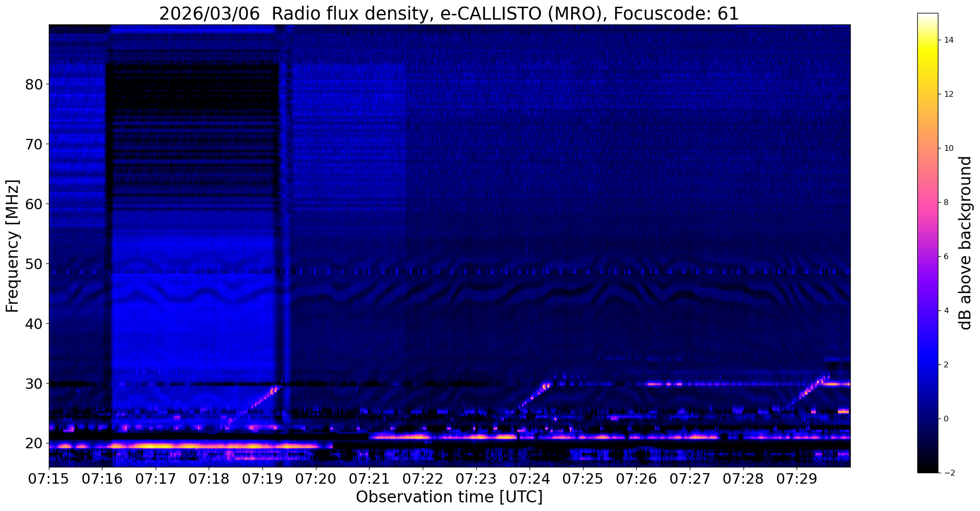This screenshot has height=511, width=980.
Task: Click the 07:19 time tick label
Action: [262, 478]
